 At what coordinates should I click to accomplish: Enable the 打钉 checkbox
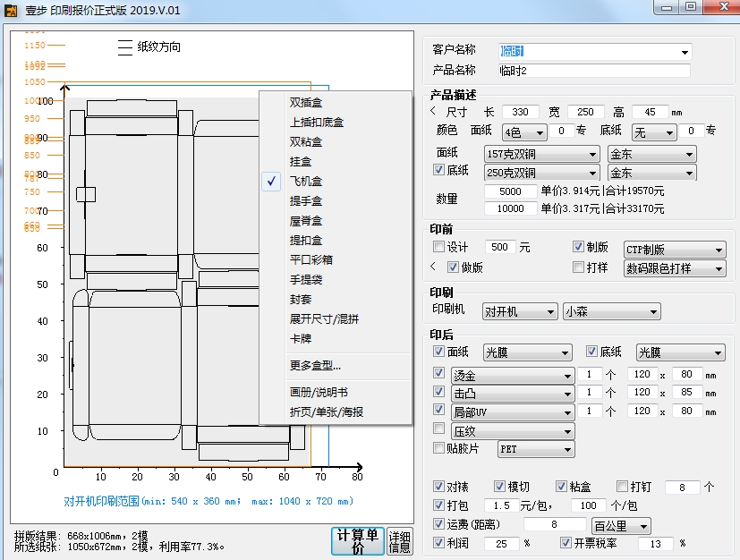623,486
